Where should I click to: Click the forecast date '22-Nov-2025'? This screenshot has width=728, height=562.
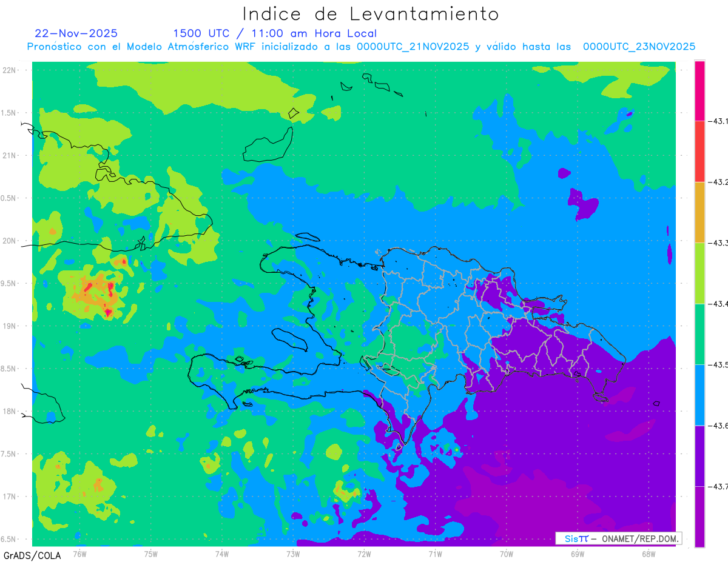click(76, 33)
